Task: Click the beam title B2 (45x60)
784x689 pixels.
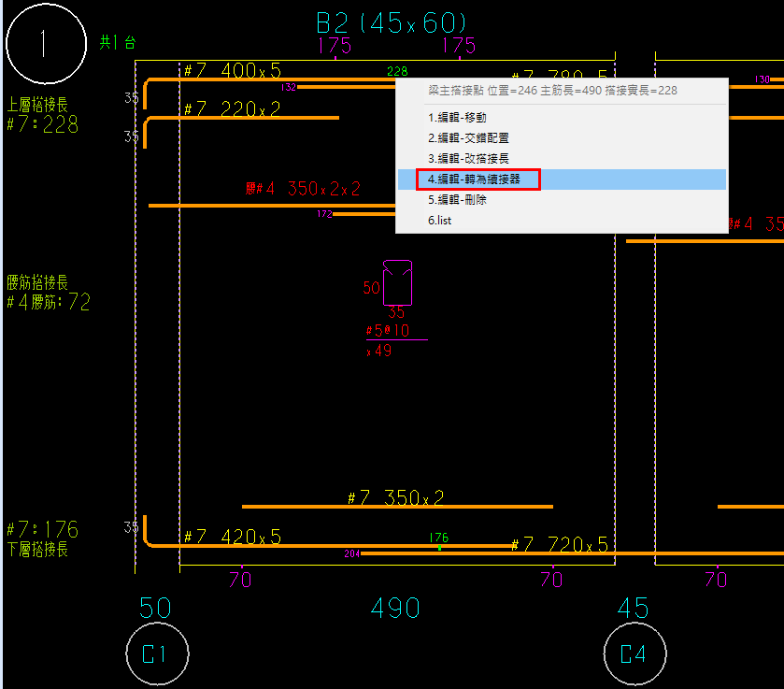Action: (x=392, y=22)
